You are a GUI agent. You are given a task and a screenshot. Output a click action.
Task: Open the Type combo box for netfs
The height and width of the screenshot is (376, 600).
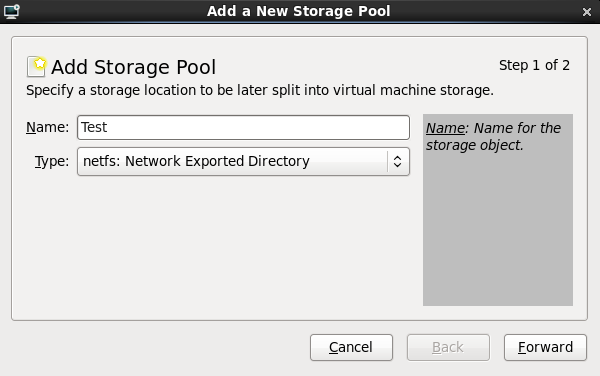click(243, 161)
